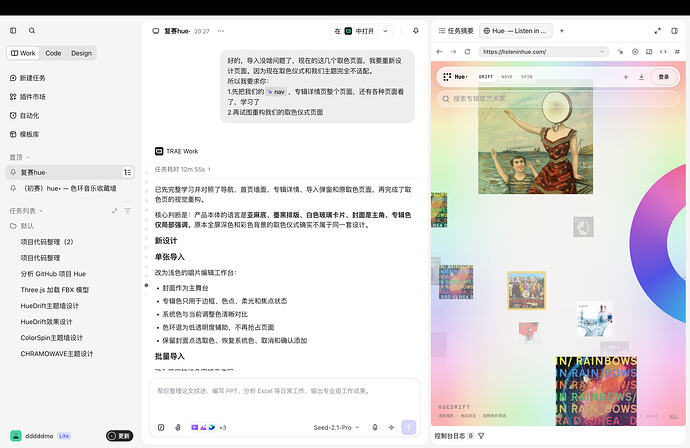Click the purple send arrow button
This screenshot has width=690, height=448.
coord(409,427)
